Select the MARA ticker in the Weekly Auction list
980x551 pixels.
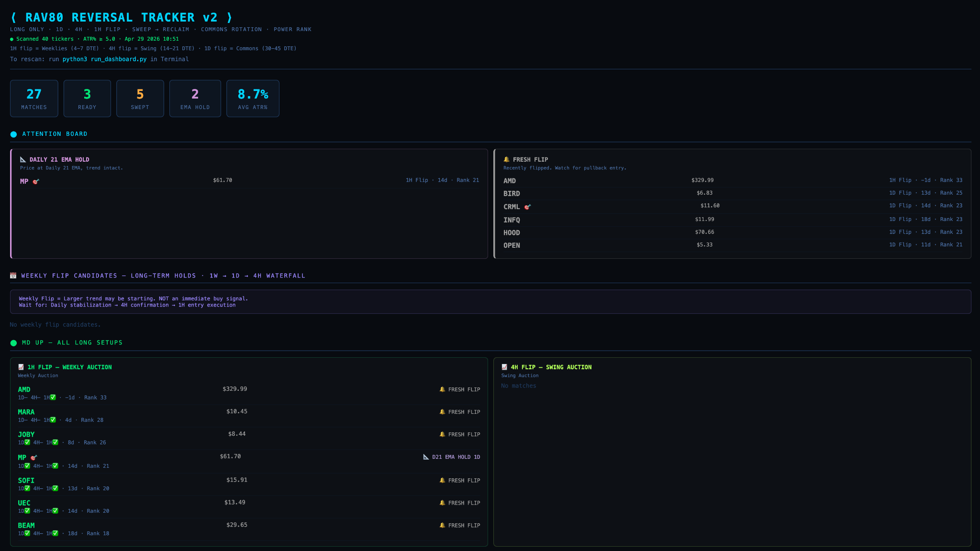(26, 412)
